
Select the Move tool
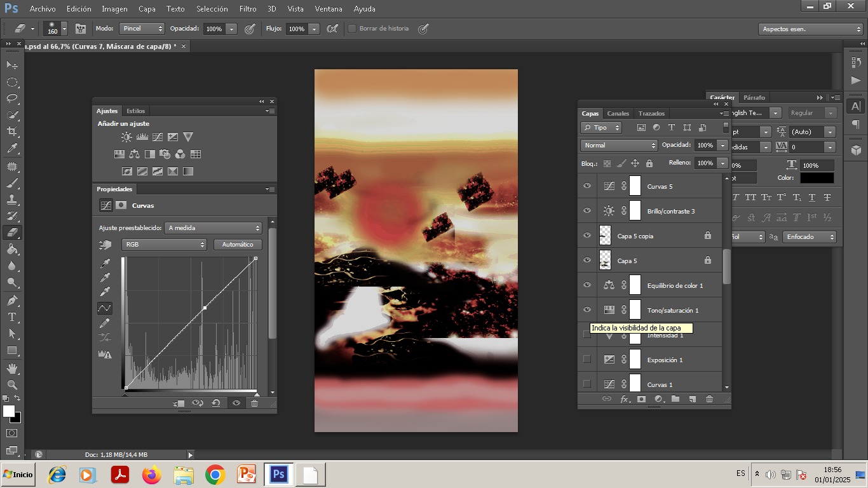pos(12,65)
